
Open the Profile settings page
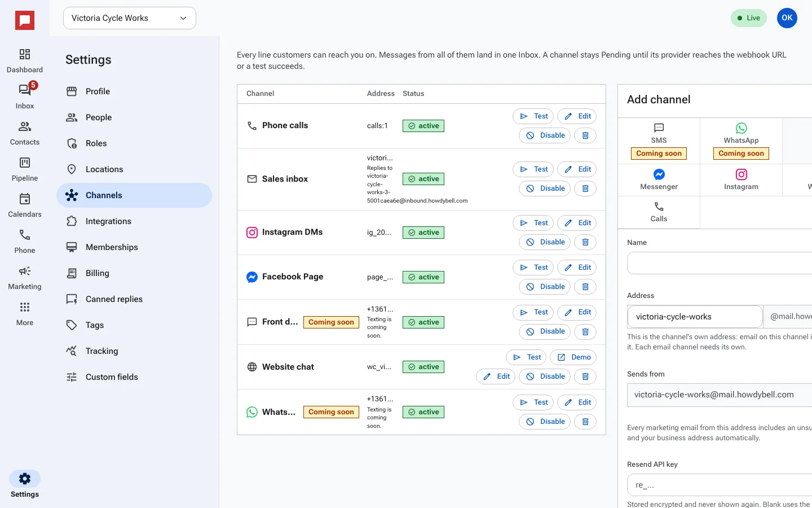pyautogui.click(x=134, y=91)
